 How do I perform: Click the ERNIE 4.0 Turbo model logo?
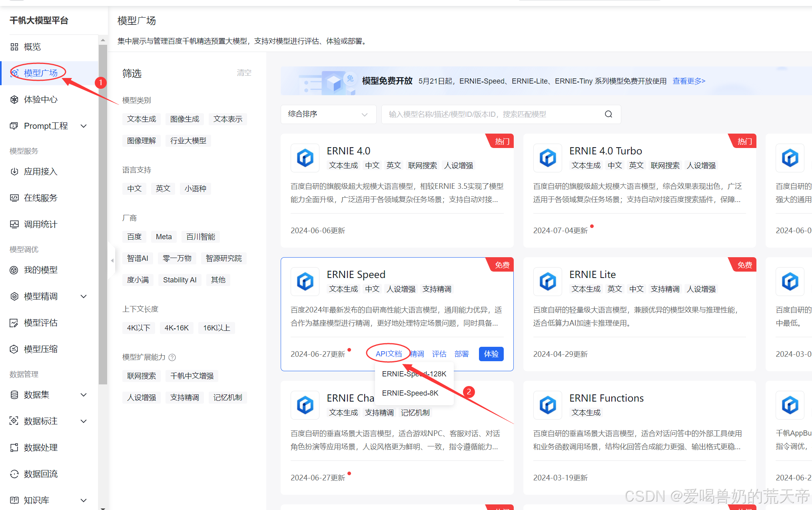[548, 158]
